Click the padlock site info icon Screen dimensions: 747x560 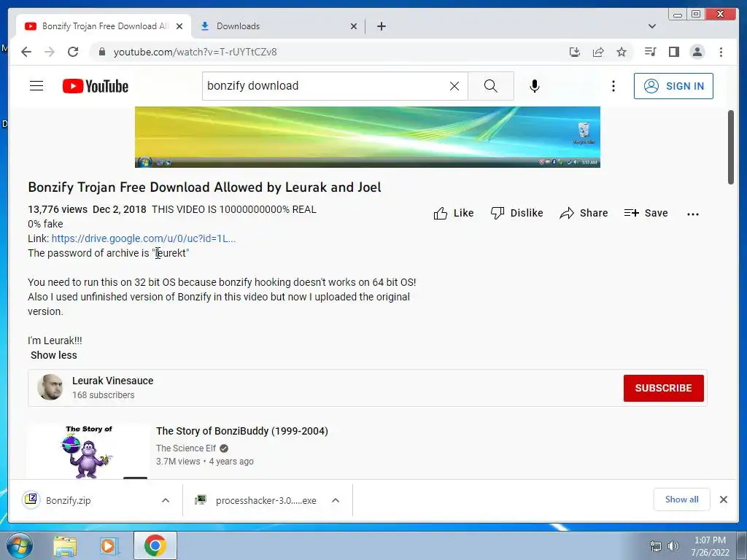pos(101,52)
